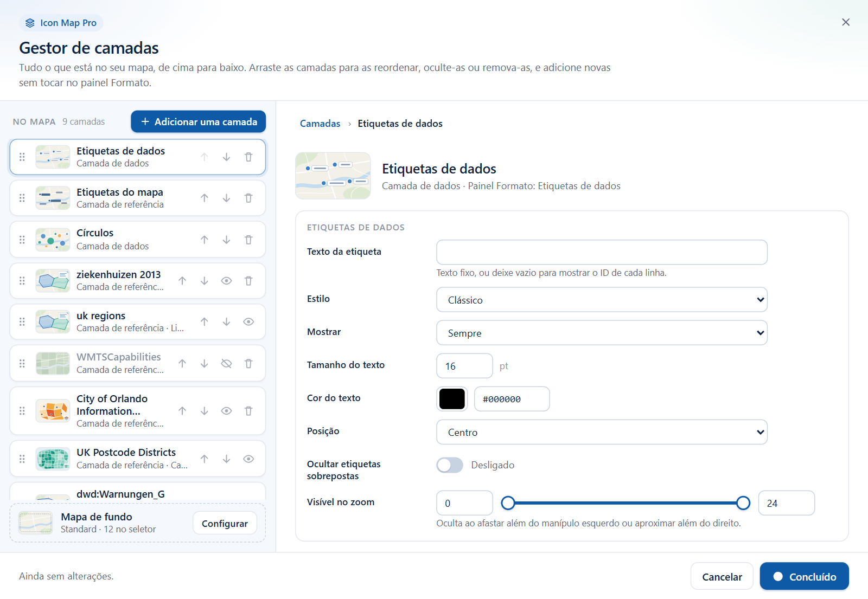Select the Círculos layer row
868x599 pixels.
tap(138, 240)
